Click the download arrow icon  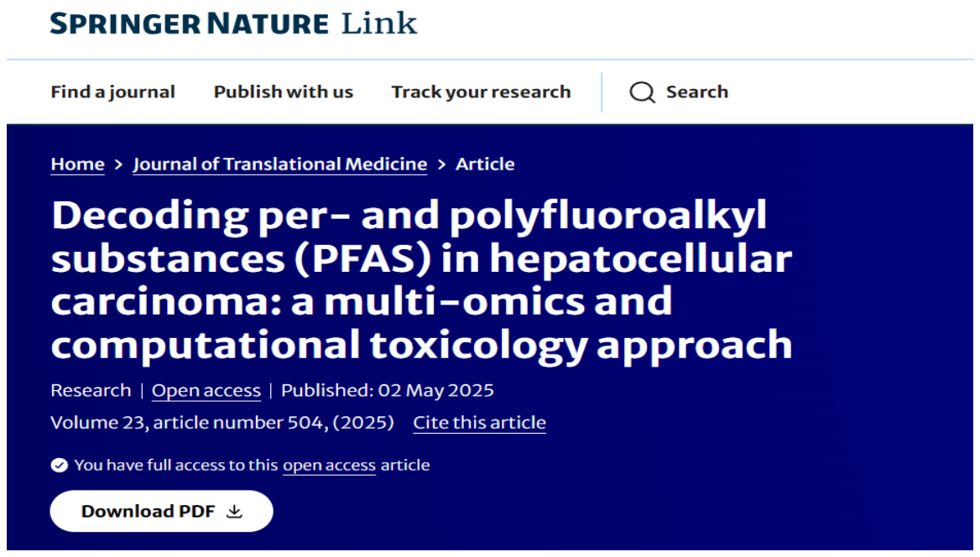pos(234,512)
